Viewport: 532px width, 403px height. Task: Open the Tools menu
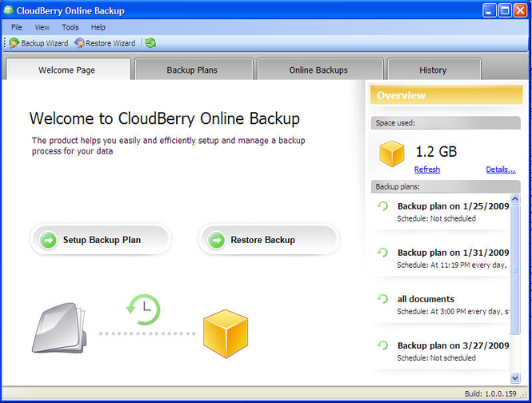coord(70,27)
